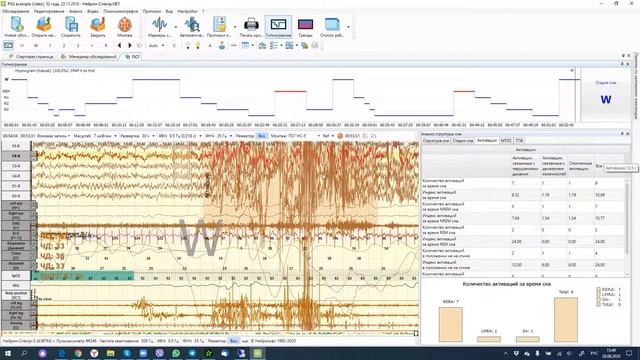Screen dimensions: 640x360
Task: Click the Total bar in activations chart
Action: tap(566, 320)
